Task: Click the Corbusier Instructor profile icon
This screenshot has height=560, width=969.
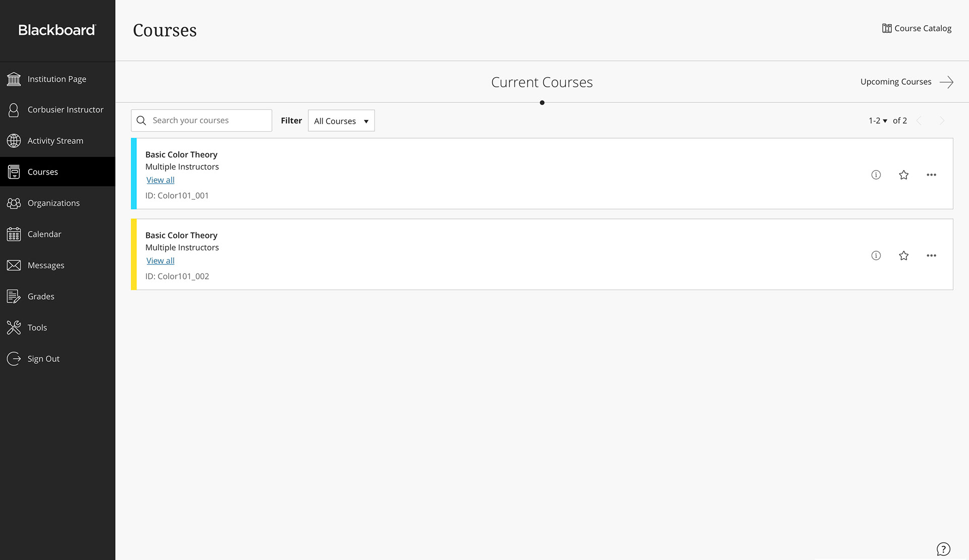Action: coord(14,110)
